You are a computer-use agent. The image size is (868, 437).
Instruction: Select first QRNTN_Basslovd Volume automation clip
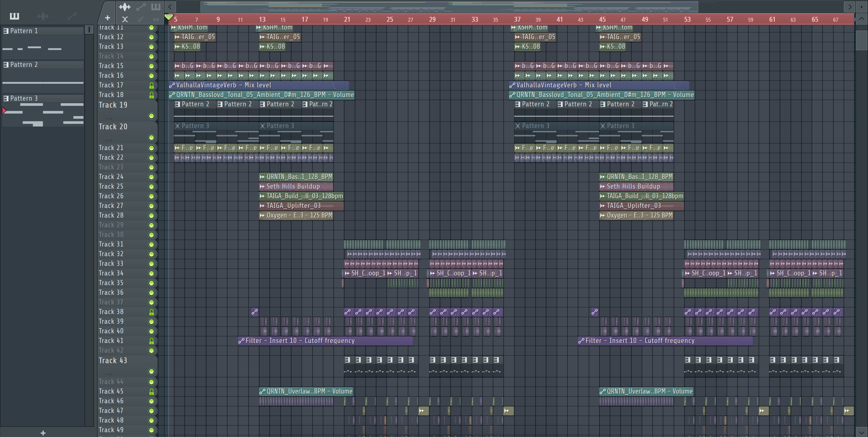point(262,95)
